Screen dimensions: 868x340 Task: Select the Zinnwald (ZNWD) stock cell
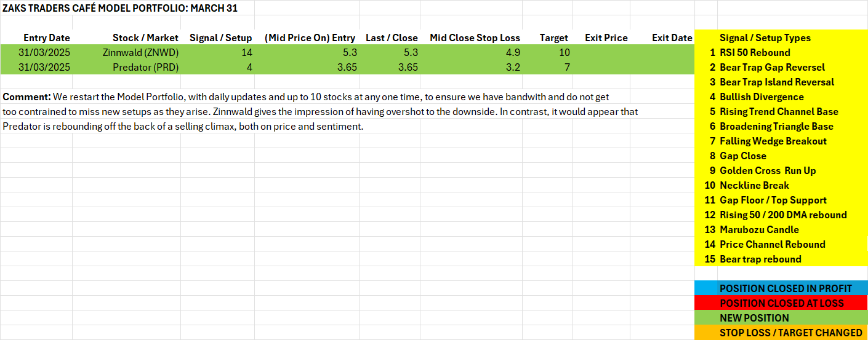(141, 52)
